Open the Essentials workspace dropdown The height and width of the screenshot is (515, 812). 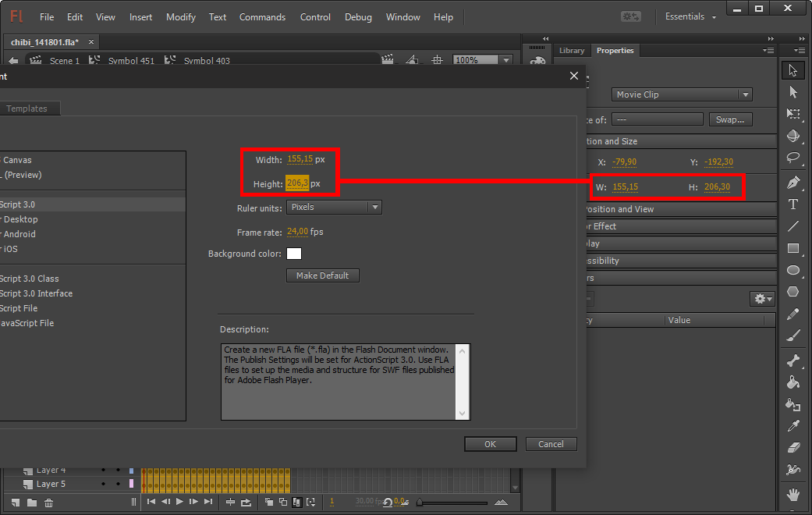690,16
